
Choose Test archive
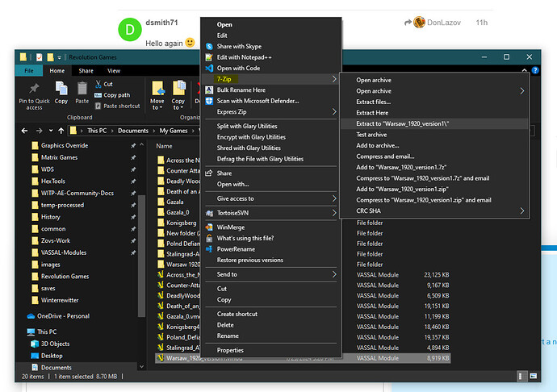pyautogui.click(x=433, y=135)
